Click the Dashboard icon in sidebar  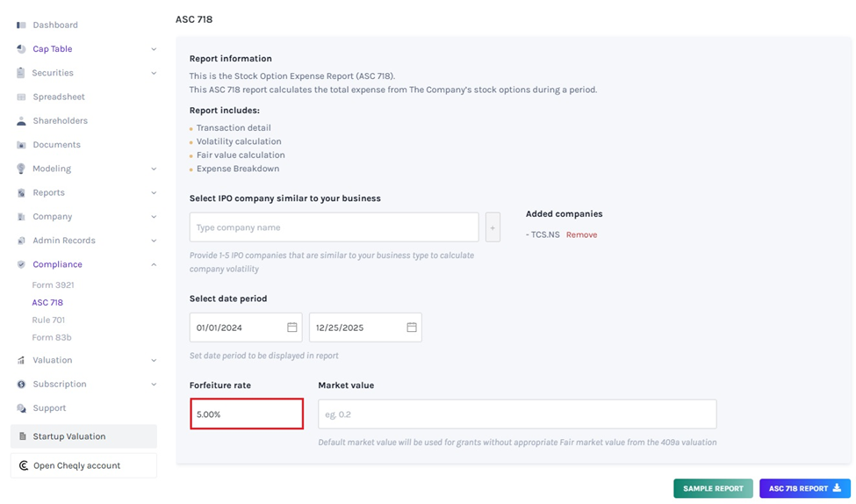pyautogui.click(x=21, y=25)
